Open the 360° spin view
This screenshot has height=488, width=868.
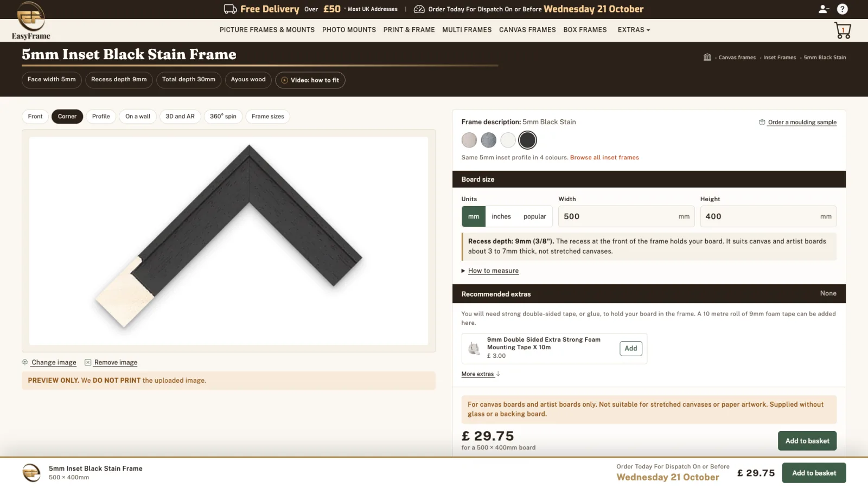click(x=223, y=117)
